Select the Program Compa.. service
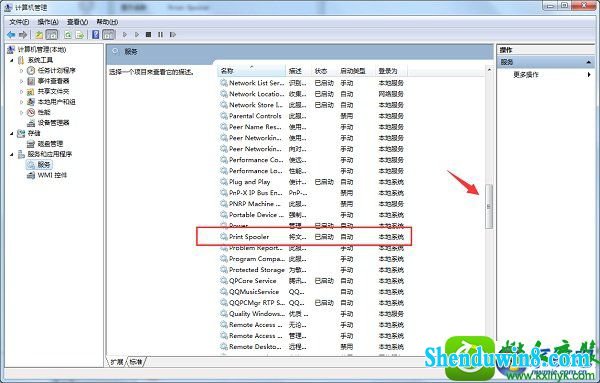The width and height of the screenshot is (600, 383). (312, 259)
